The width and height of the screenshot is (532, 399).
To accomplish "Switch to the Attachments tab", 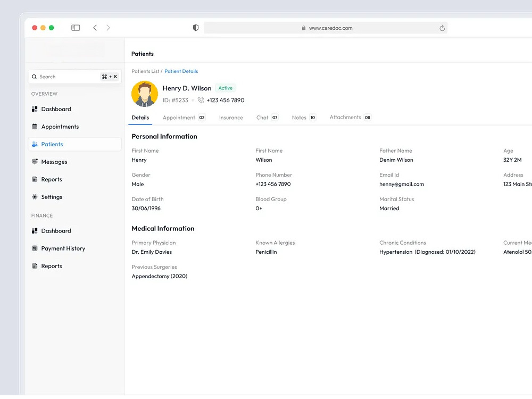I will 350,118.
